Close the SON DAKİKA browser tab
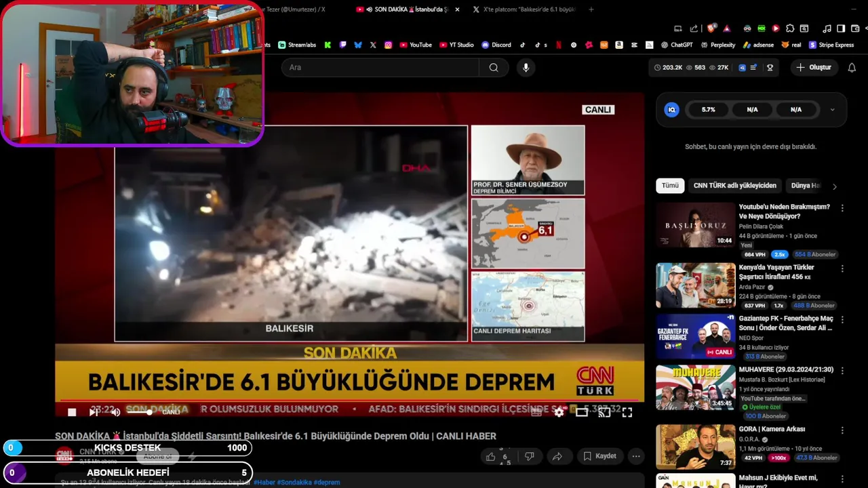 pos(457,9)
